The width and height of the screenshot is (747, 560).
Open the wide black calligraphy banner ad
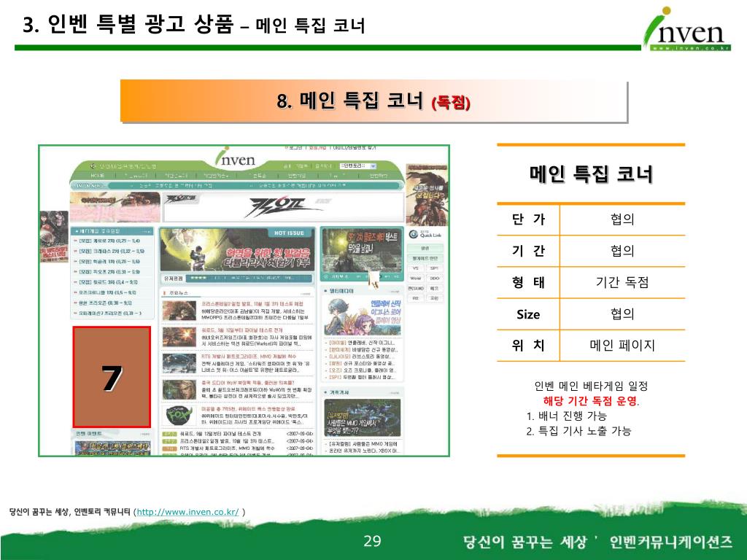click(283, 206)
